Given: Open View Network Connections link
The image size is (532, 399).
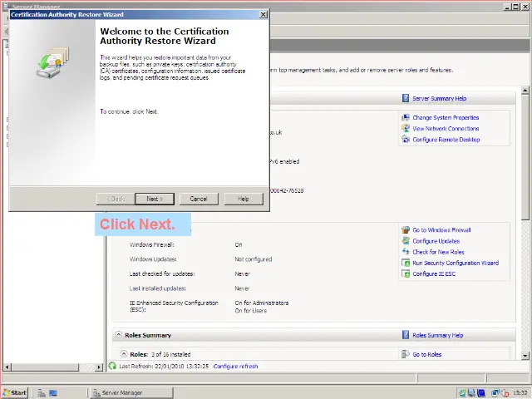Looking at the screenshot, I should tap(446, 129).
